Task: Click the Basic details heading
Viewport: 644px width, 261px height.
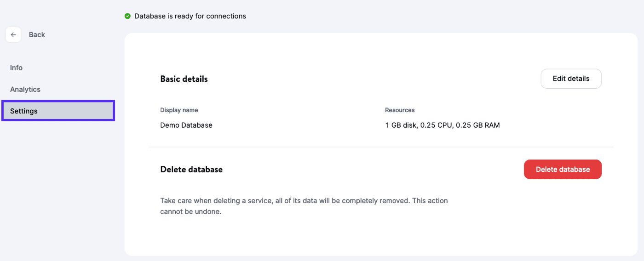Action: [184, 79]
